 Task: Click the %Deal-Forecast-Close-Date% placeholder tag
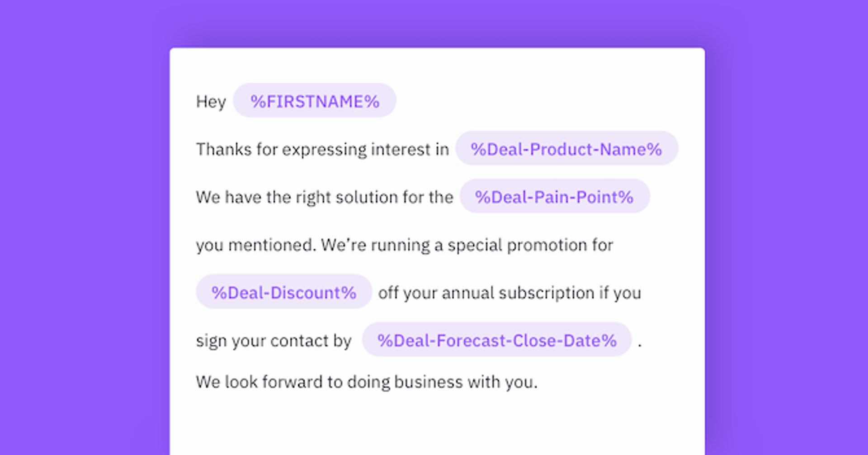496,340
